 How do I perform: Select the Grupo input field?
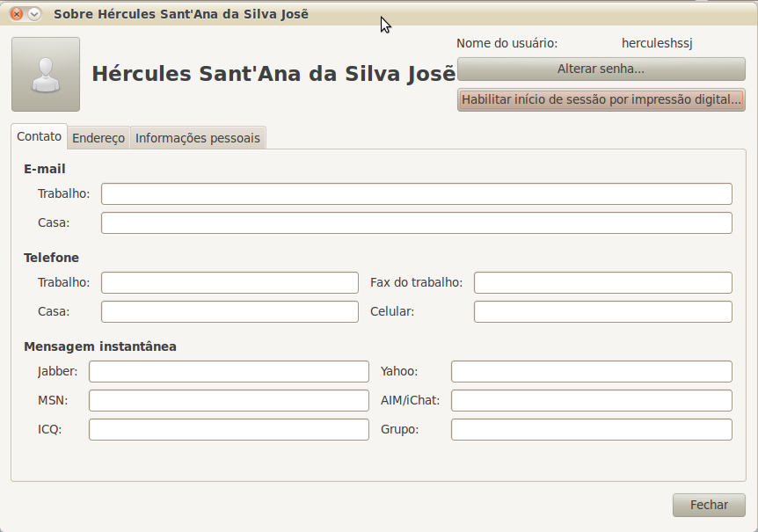point(592,430)
